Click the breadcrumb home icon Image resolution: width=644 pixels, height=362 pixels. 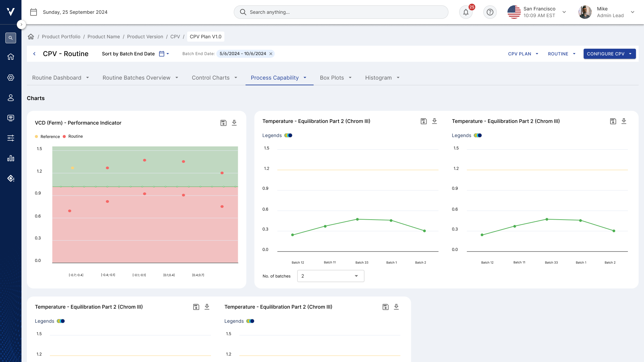click(31, 37)
